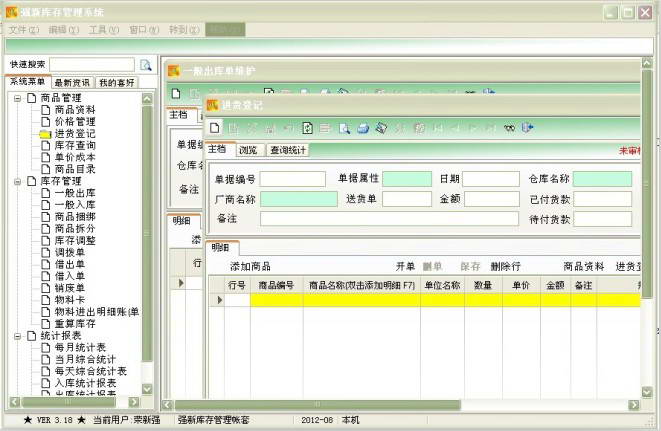Click the quick search magnifier icon
Image resolution: width=661 pixels, height=431 pixels.
(146, 65)
